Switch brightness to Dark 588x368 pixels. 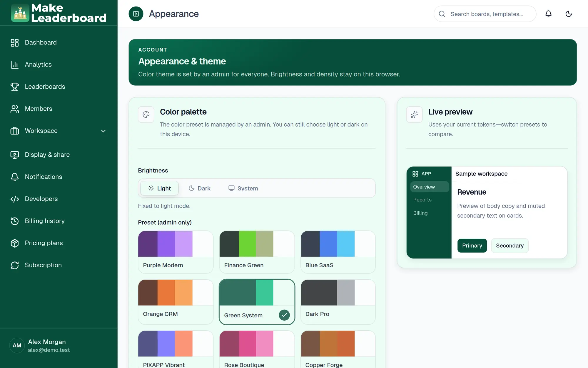(200, 188)
